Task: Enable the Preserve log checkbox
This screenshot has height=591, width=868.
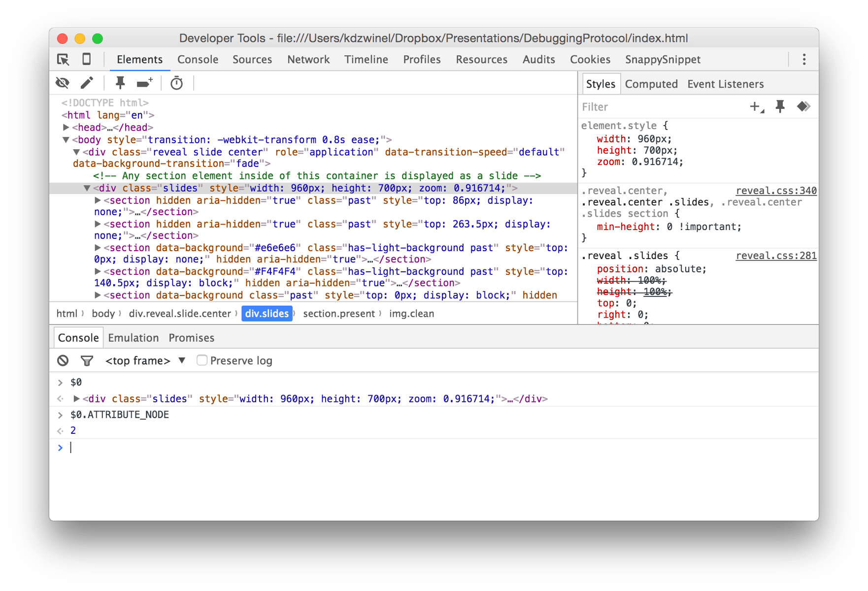Action: (201, 360)
